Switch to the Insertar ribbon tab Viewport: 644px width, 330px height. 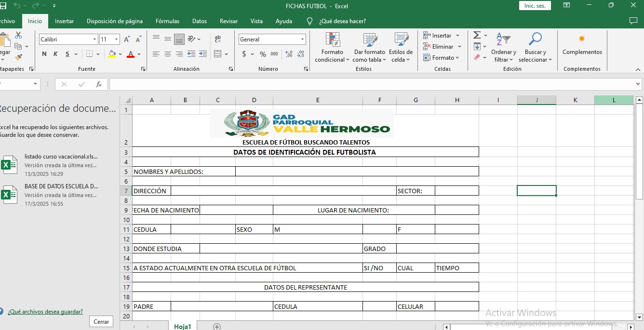coord(64,21)
